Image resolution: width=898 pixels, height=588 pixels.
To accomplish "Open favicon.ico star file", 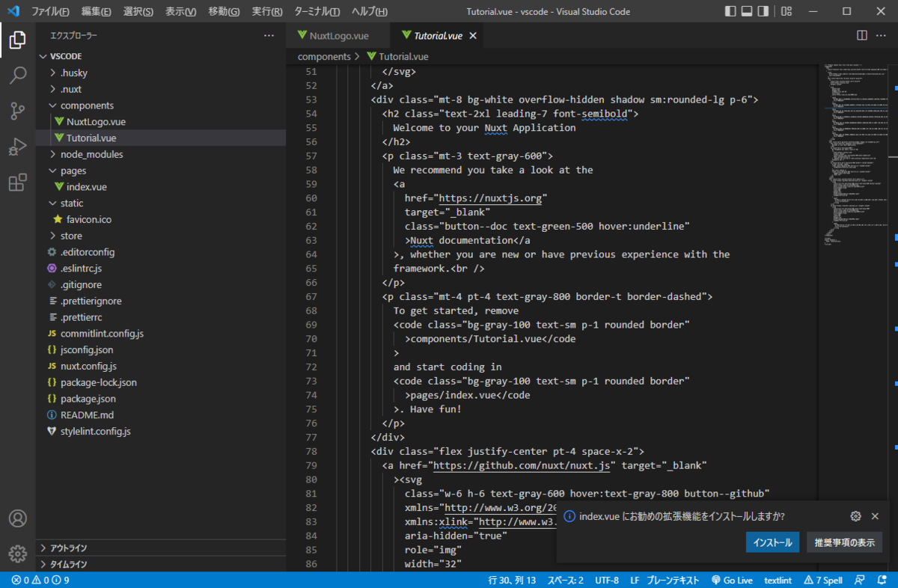I will 161,219.
